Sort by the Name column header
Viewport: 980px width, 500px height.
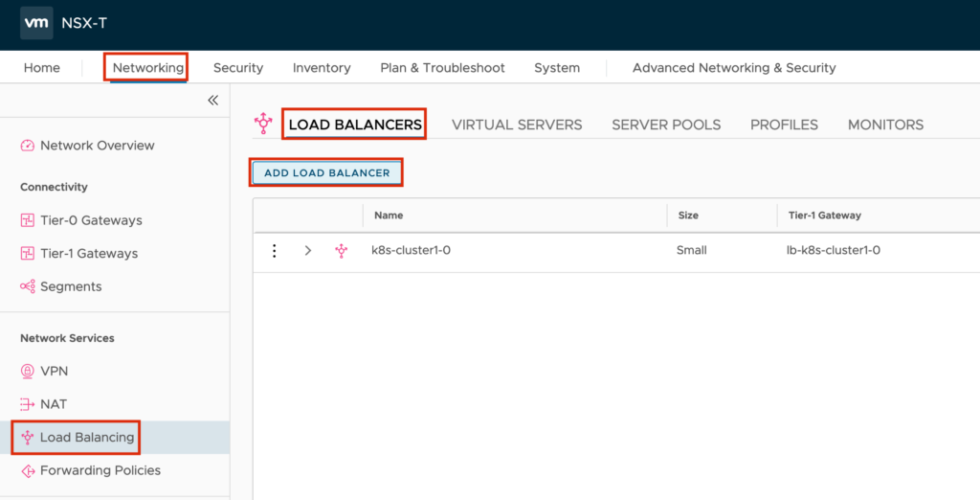389,216
